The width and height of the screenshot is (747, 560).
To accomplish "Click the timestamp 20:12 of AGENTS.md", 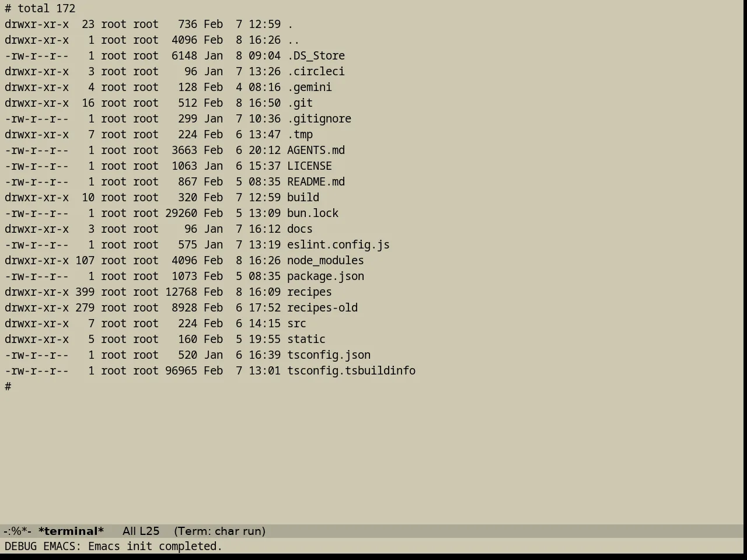I will [x=264, y=150].
